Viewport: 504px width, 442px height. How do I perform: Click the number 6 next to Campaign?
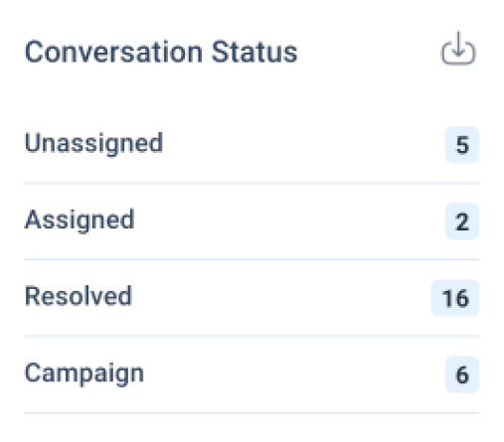[462, 375]
